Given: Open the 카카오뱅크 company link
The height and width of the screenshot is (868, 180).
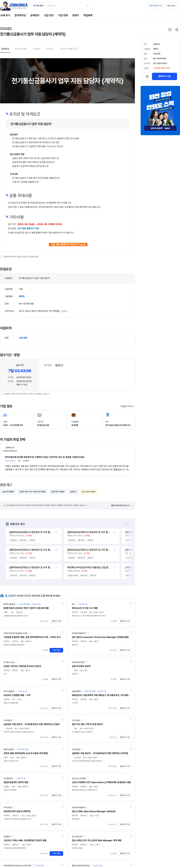Looking at the screenshot, I should click(x=6, y=28).
